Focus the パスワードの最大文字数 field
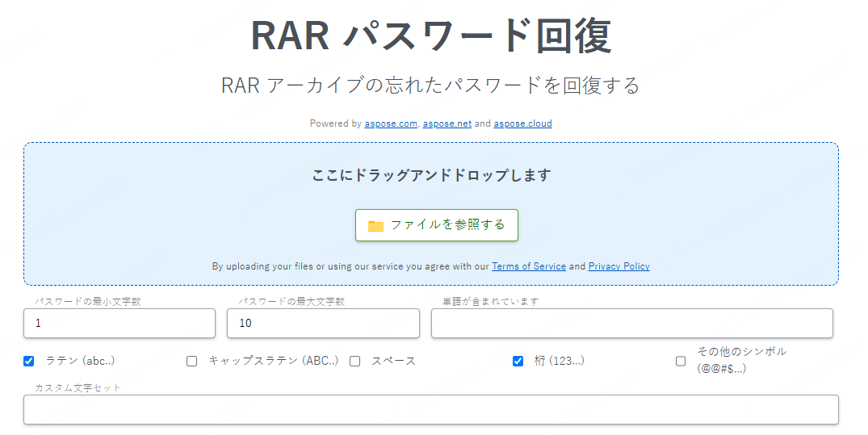 (x=323, y=323)
